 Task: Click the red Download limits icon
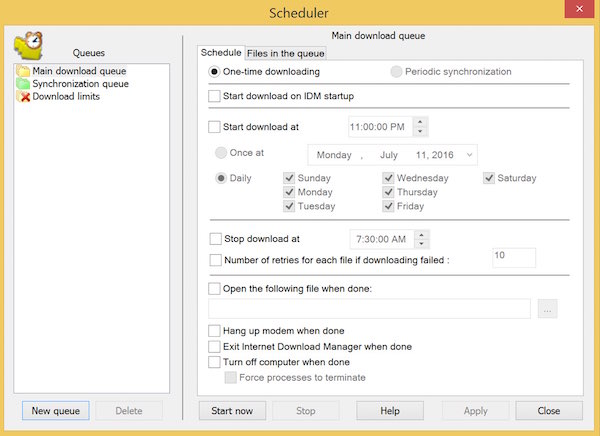[23, 97]
